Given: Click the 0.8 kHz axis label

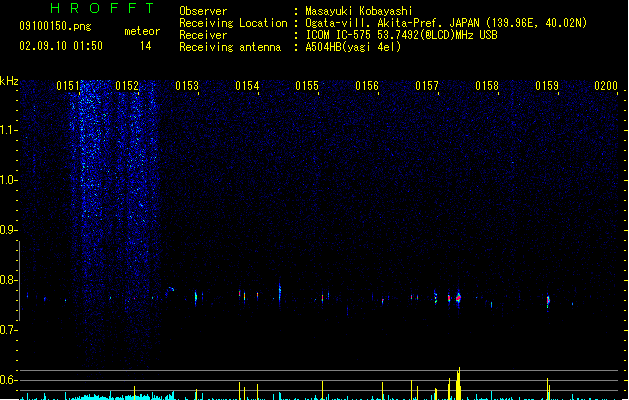Looking at the screenshot, I should pyautogui.click(x=8, y=280).
